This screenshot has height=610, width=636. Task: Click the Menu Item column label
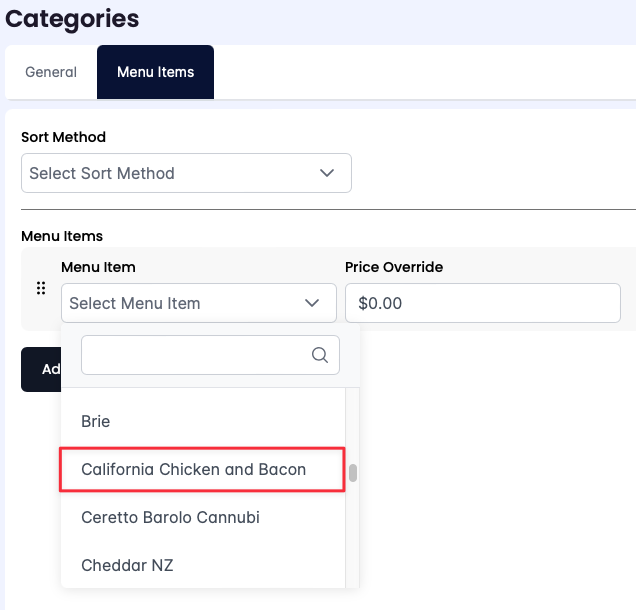(x=98, y=267)
